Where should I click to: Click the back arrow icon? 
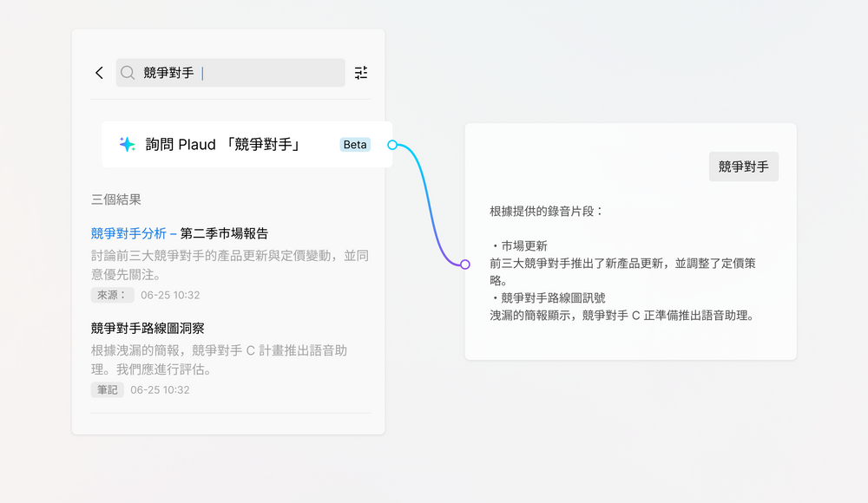click(99, 73)
